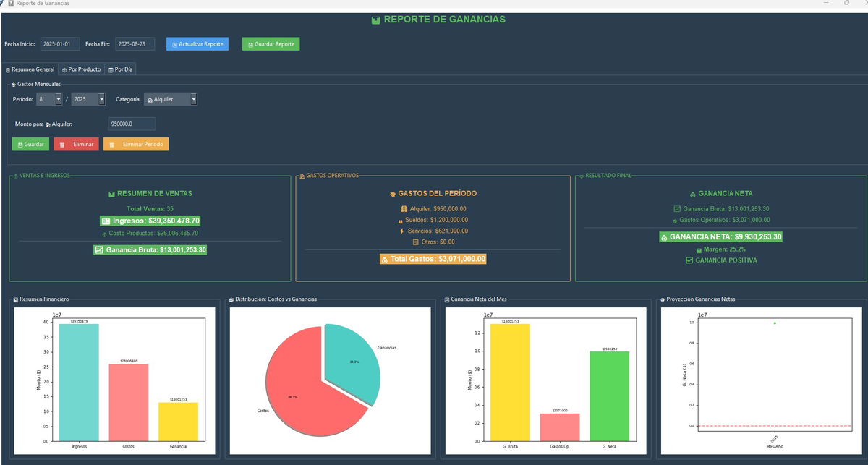Click the Ganancia Bruta chart icon

point(100,250)
